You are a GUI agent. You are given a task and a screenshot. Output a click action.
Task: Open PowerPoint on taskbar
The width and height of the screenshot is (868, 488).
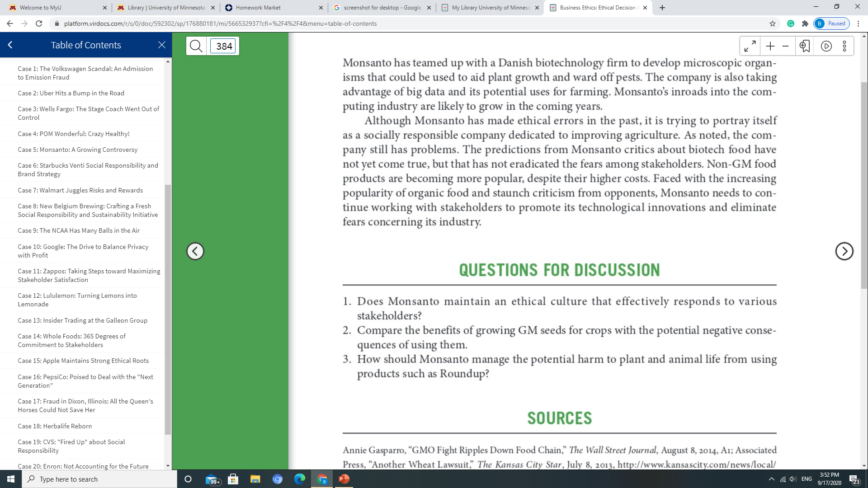tap(344, 479)
